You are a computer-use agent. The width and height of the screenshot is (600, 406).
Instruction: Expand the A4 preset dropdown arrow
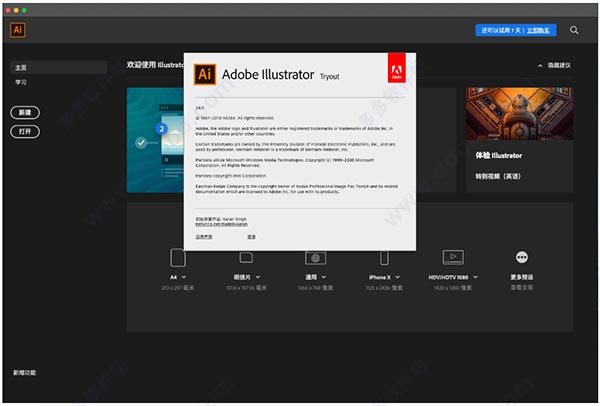[x=184, y=277]
